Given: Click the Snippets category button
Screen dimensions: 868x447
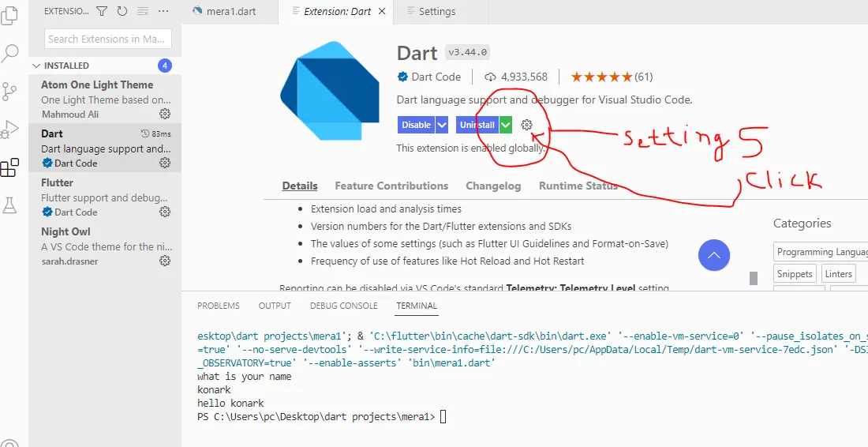Looking at the screenshot, I should click(x=795, y=273).
